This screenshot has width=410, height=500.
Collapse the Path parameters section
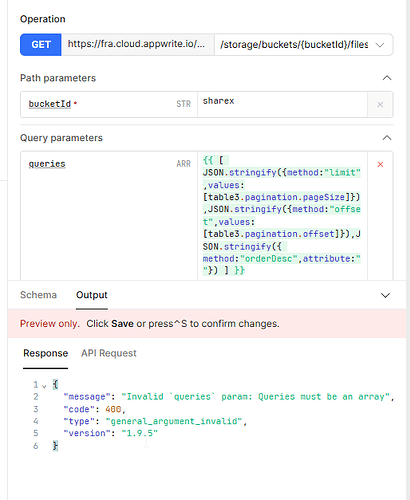pyautogui.click(x=387, y=78)
